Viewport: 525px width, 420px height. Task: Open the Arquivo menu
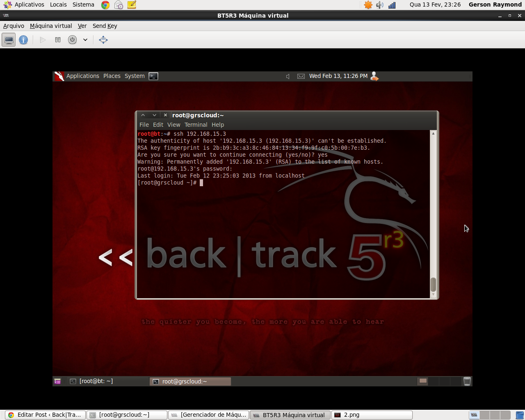(14, 26)
